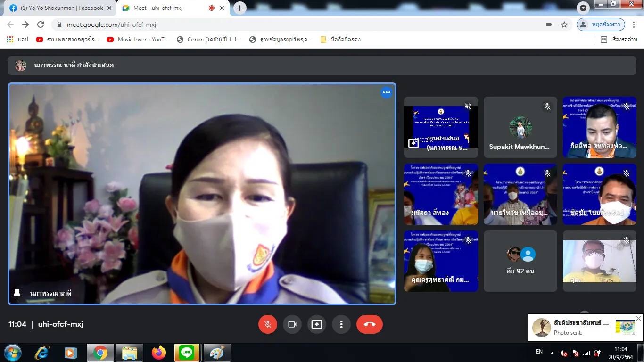644x362 pixels.
Task: Click the pin icon beside นภาพรรณ นาดี
Action: click(17, 293)
